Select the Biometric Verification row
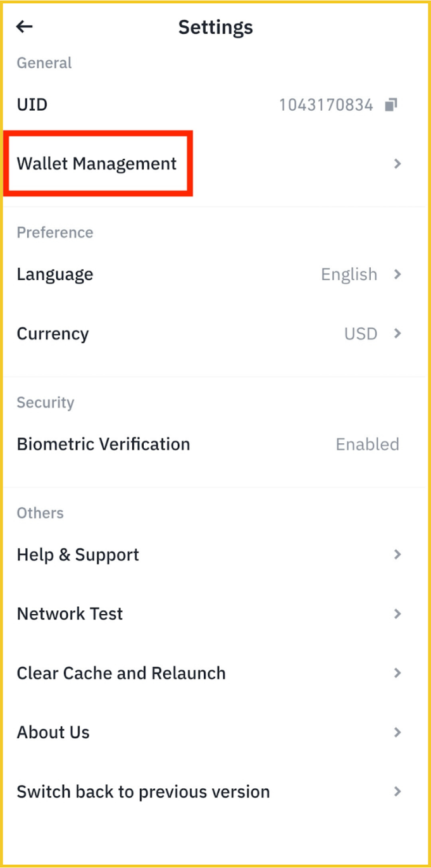 point(215,444)
